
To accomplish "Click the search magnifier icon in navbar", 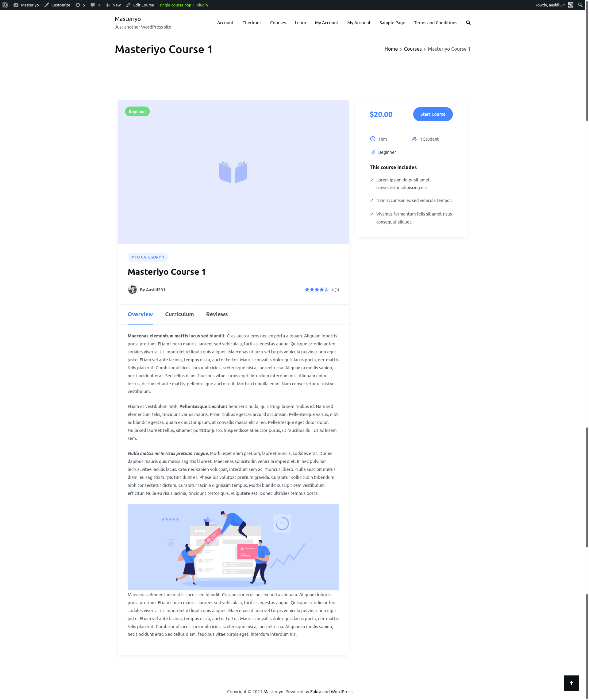I will point(468,22).
